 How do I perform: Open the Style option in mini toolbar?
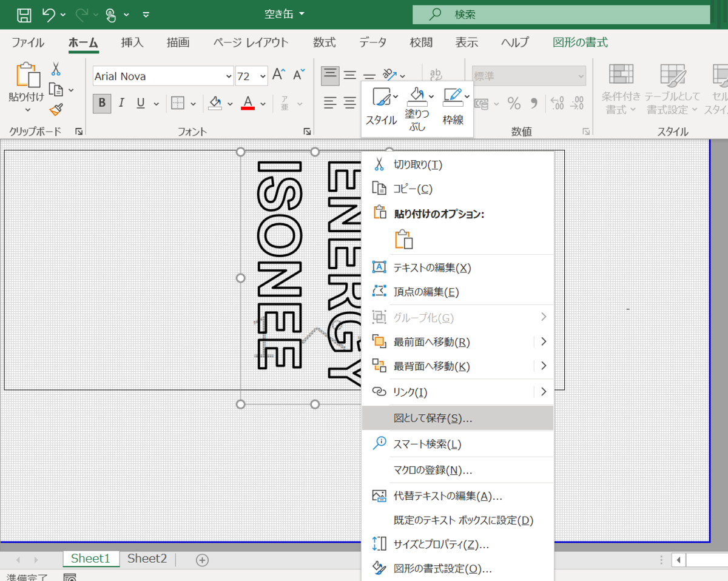(382, 106)
